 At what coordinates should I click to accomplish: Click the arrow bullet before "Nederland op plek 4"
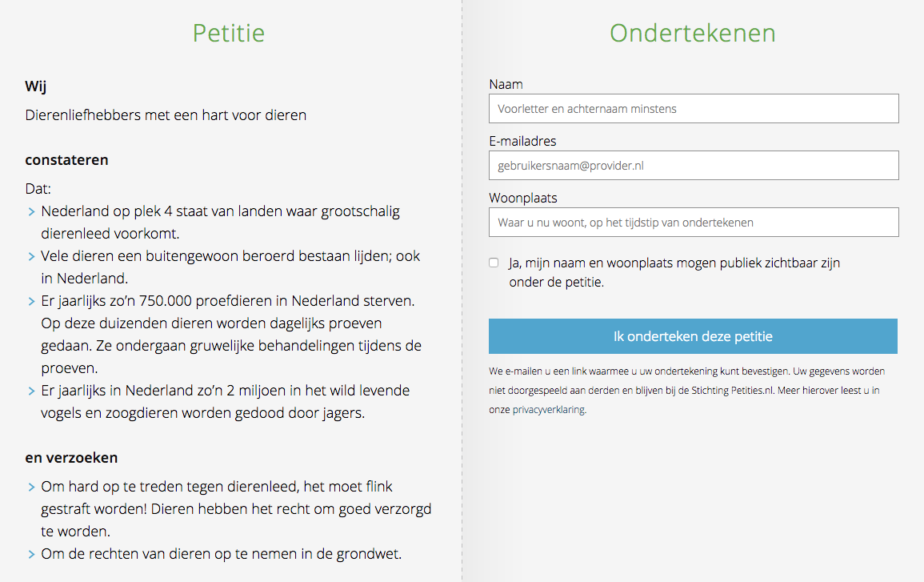pos(30,212)
